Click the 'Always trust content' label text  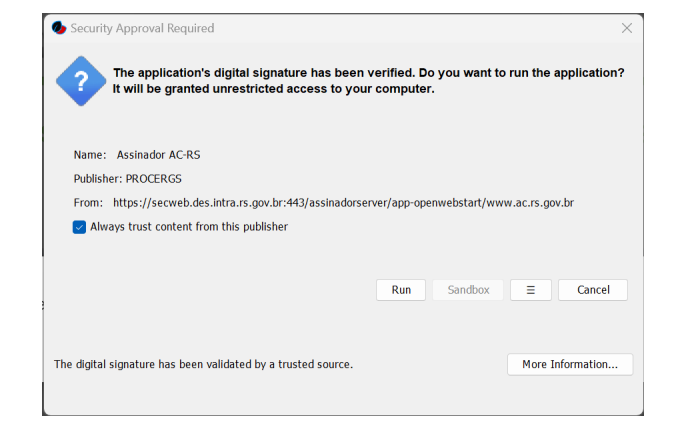pyautogui.click(x=189, y=227)
